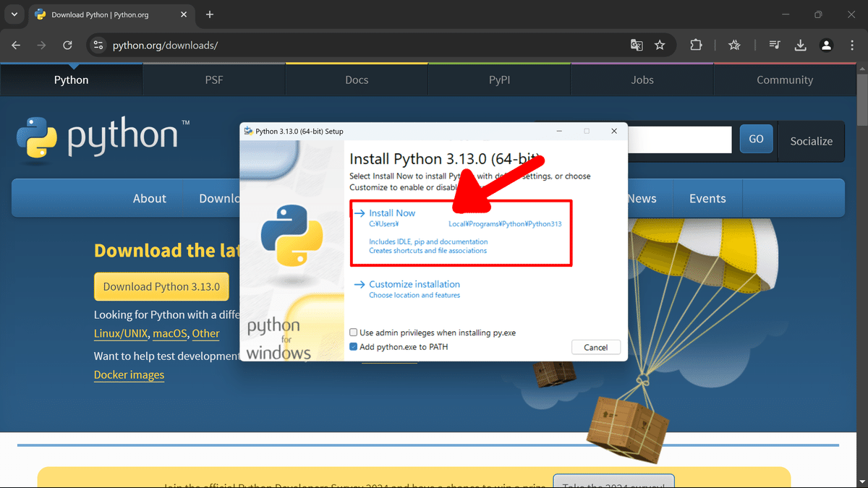Reload the python.org page
The width and height of the screenshot is (868, 488).
67,45
